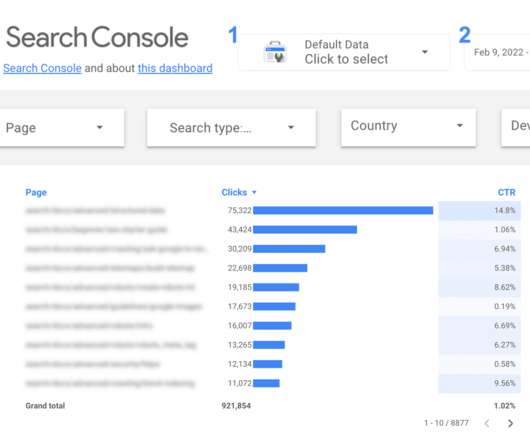Select the 11,072 clicks value
The width and height of the screenshot is (530, 442).
pos(240,383)
